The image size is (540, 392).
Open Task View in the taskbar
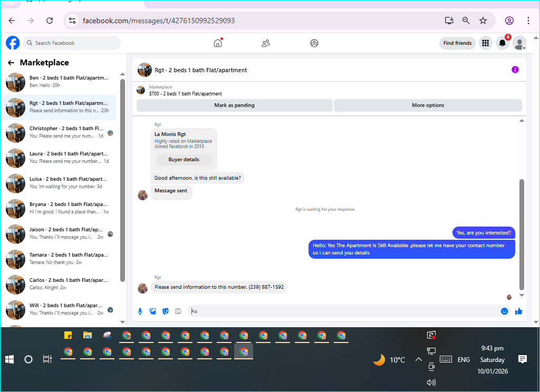pos(47,360)
